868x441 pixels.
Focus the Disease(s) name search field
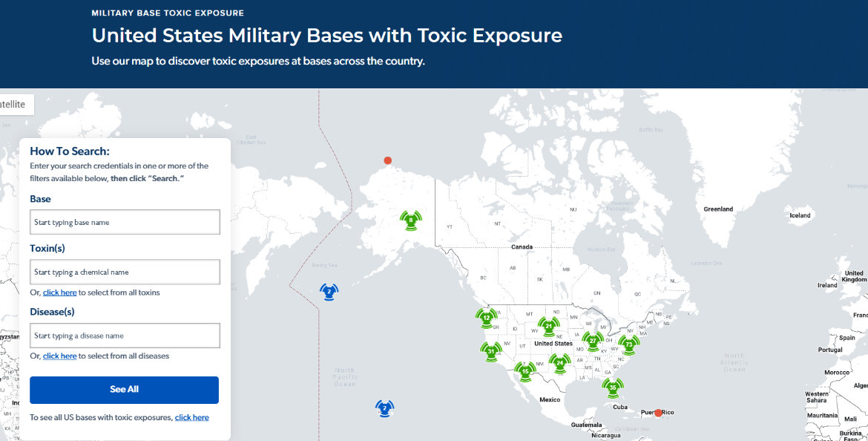tap(125, 336)
